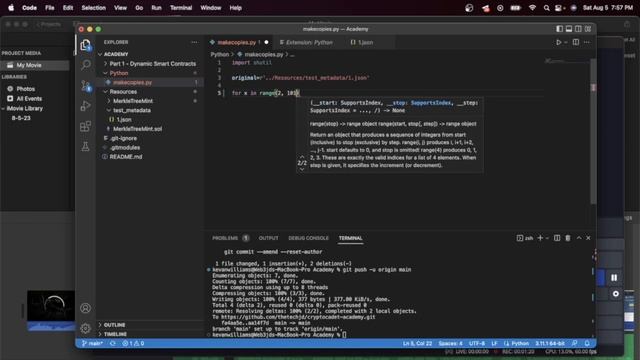Change indentation via Spaces: 4

click(451, 343)
